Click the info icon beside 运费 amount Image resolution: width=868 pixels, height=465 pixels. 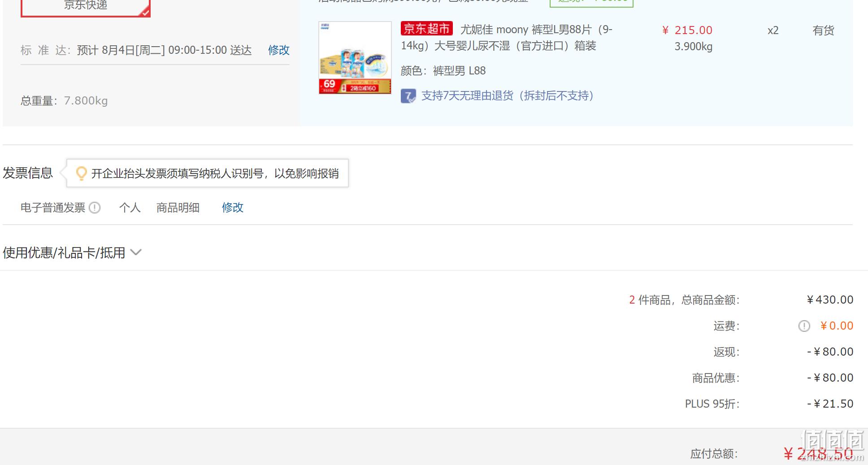[804, 326]
